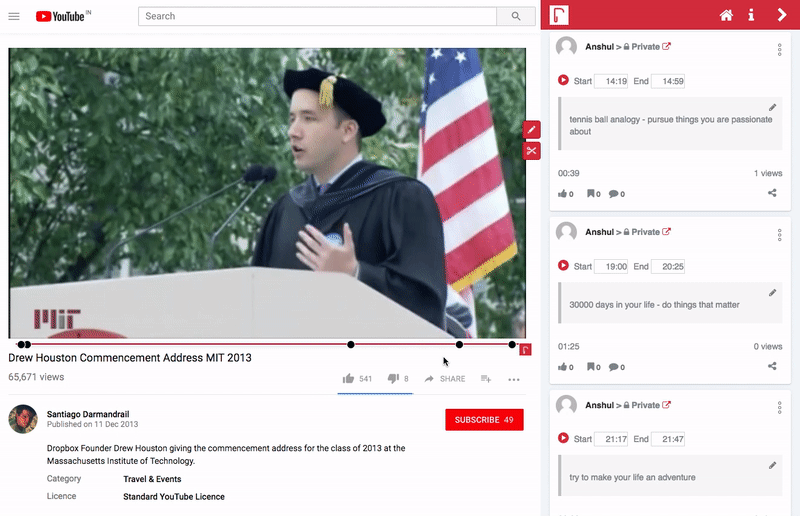The height and width of the screenshot is (516, 800).
Task: Open Santiago Darmandrail channel avatar
Action: [23, 419]
